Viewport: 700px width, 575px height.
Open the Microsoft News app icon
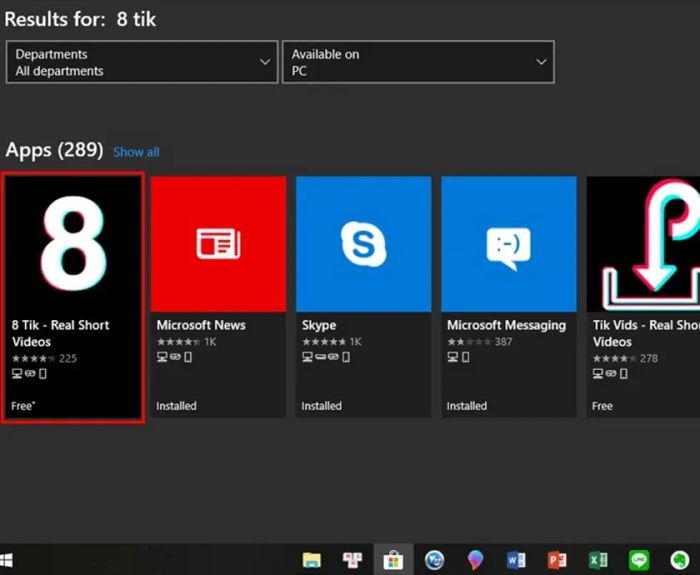pyautogui.click(x=218, y=244)
